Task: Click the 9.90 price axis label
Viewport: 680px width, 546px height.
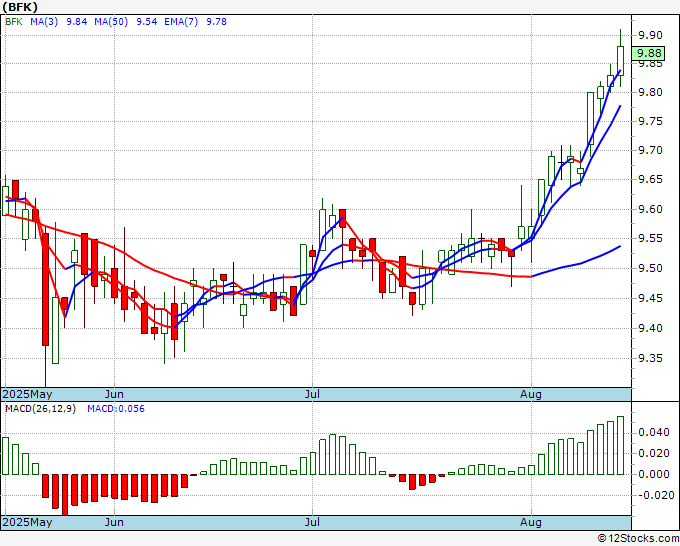Action: [651, 35]
